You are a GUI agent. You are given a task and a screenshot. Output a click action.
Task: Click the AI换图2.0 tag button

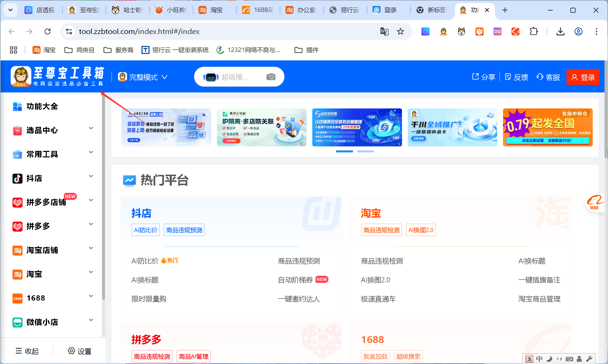(x=421, y=230)
